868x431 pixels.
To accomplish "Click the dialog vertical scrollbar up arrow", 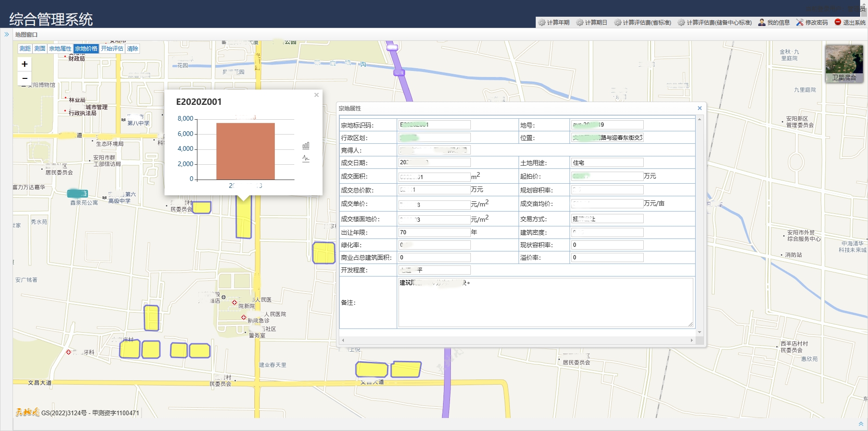I will tap(700, 119).
